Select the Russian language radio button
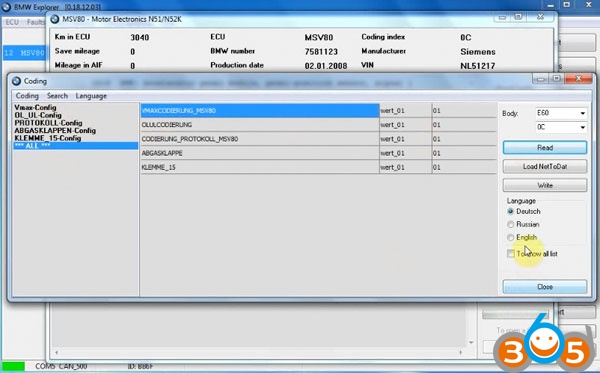 tap(510, 225)
